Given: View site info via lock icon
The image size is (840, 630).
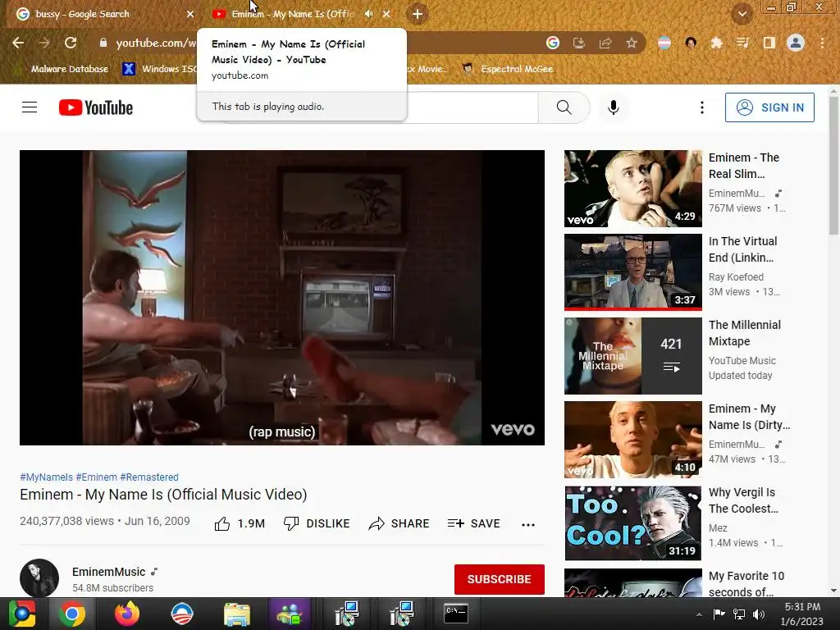Looking at the screenshot, I should [103, 43].
